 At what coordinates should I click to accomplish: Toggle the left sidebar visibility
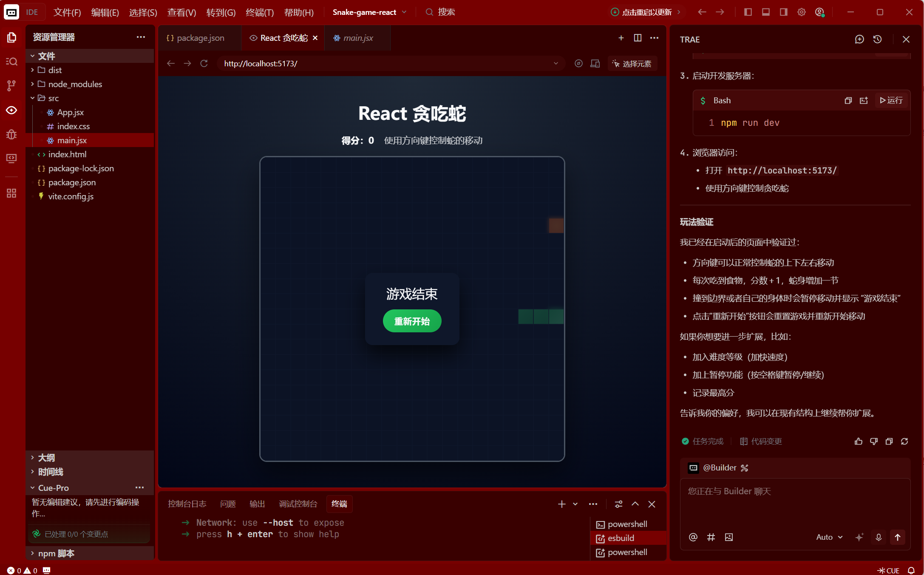click(748, 12)
